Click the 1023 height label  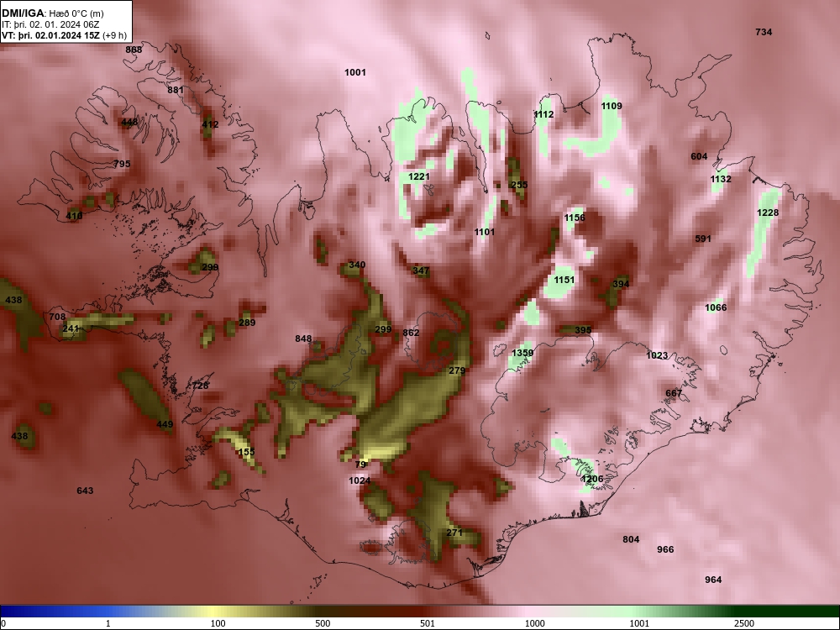657,355
